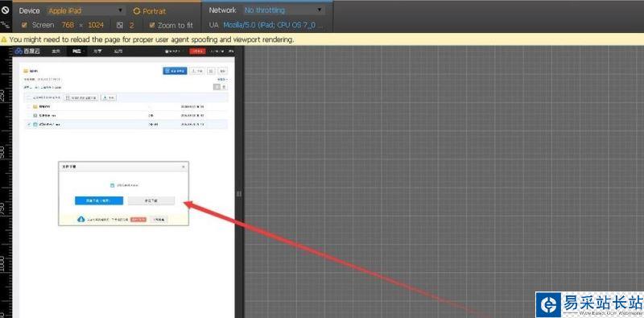Open the fourth tab in Baidu header
Viewport: 644px width, 318px height.
118,52
